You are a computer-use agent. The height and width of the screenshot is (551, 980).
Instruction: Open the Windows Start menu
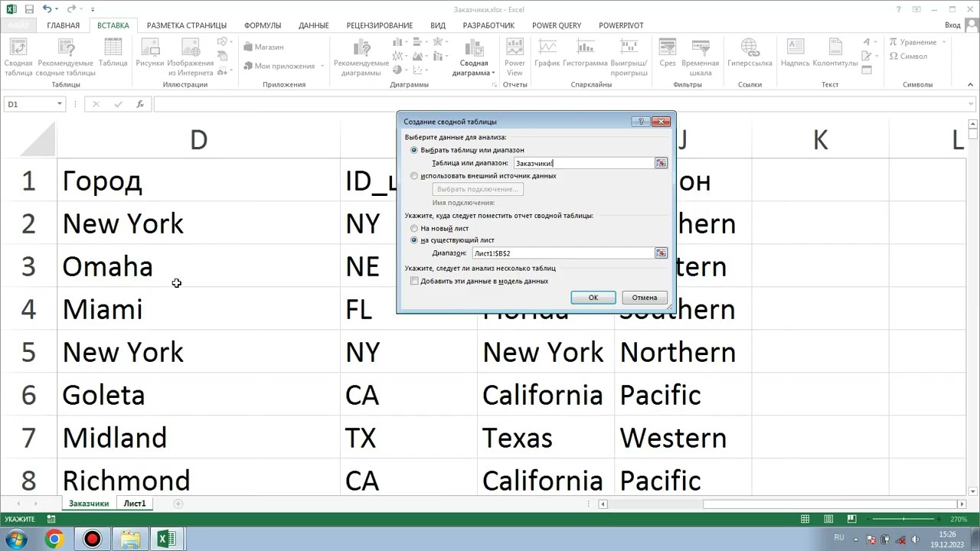15,539
